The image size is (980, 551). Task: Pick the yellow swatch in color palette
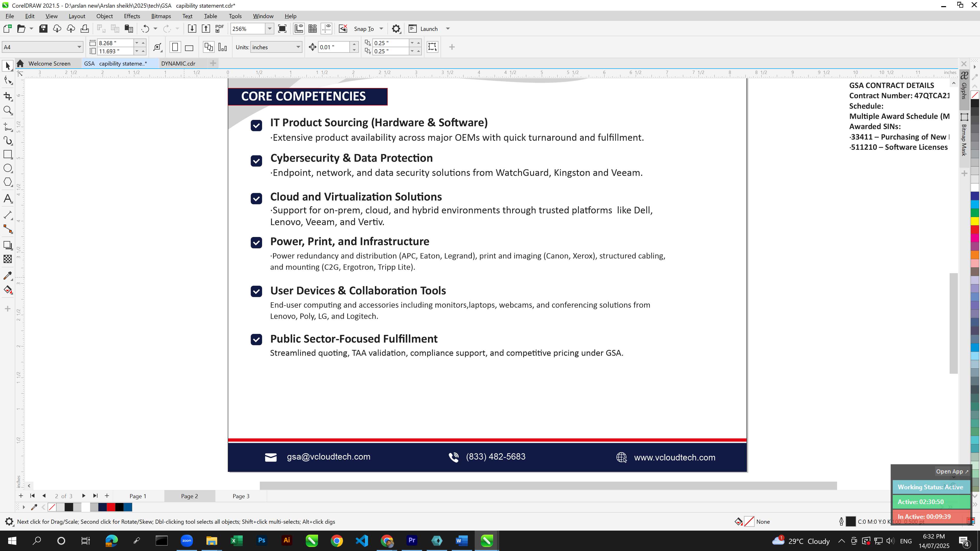(975, 221)
